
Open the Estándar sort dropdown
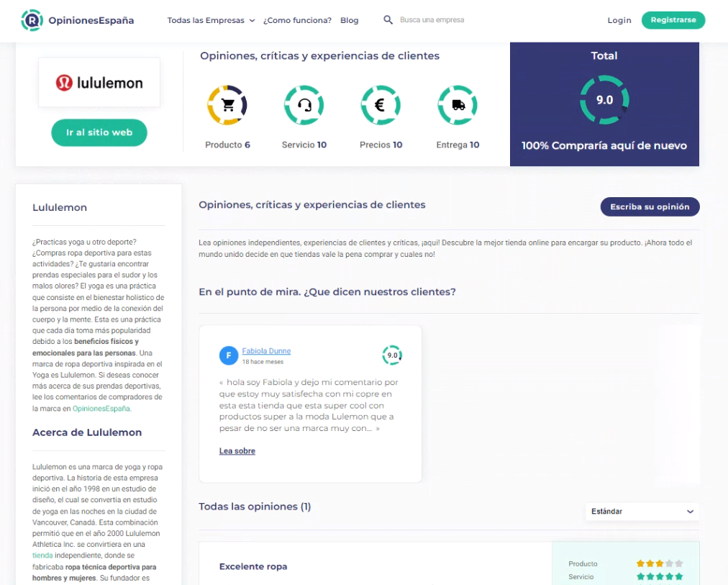pos(642,511)
